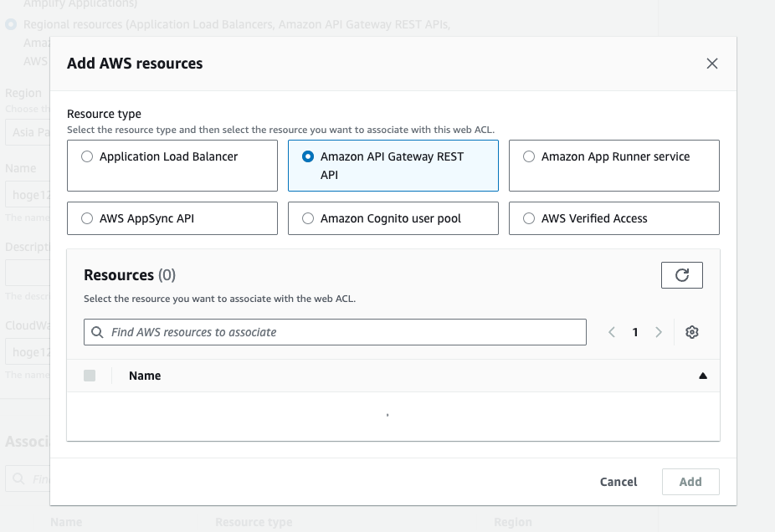Viewport: 775px width, 532px height.
Task: Go to previous page of resources
Action: click(612, 332)
